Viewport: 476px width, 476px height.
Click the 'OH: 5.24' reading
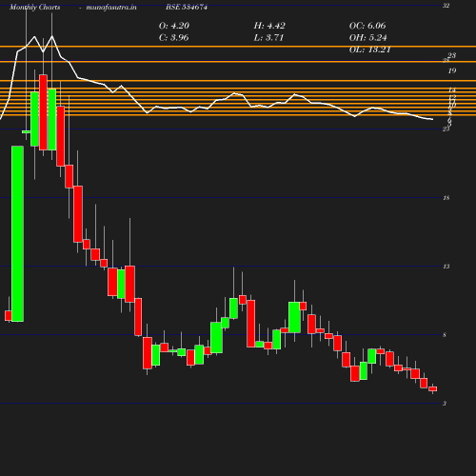pos(368,37)
